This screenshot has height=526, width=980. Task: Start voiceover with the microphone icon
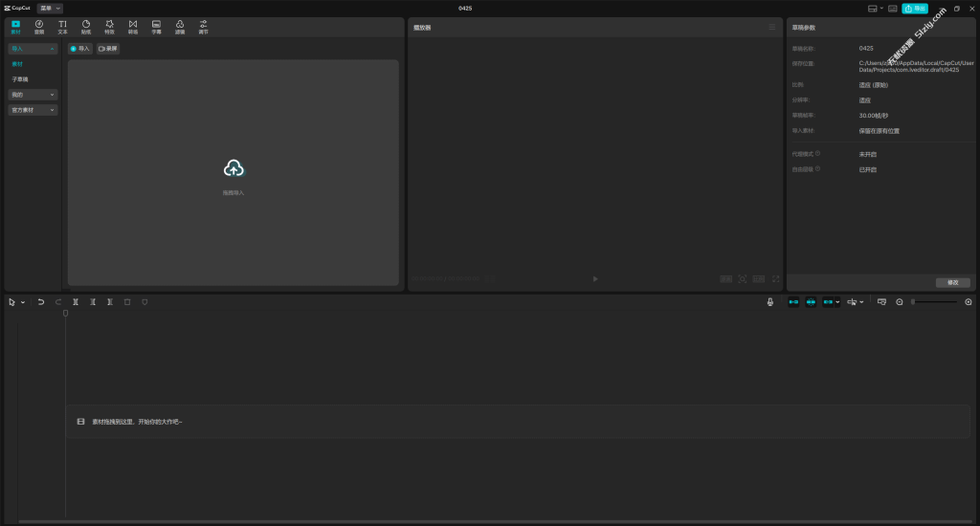(770, 302)
